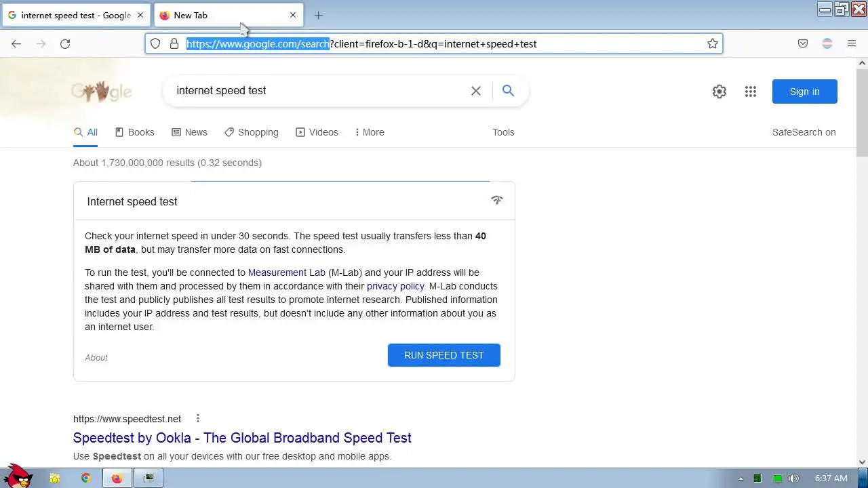Select the Shopping results tab
The height and width of the screenshot is (488, 868).
coord(252,132)
